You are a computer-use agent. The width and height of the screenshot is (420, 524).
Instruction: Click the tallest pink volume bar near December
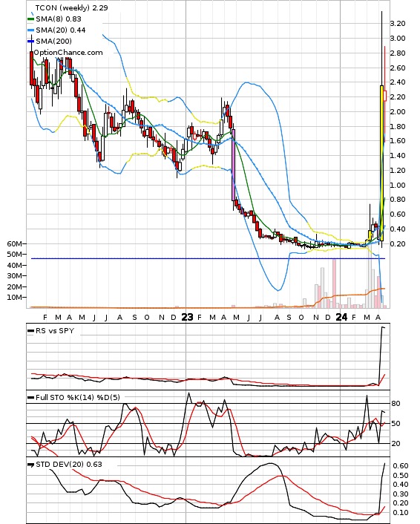coord(334,283)
